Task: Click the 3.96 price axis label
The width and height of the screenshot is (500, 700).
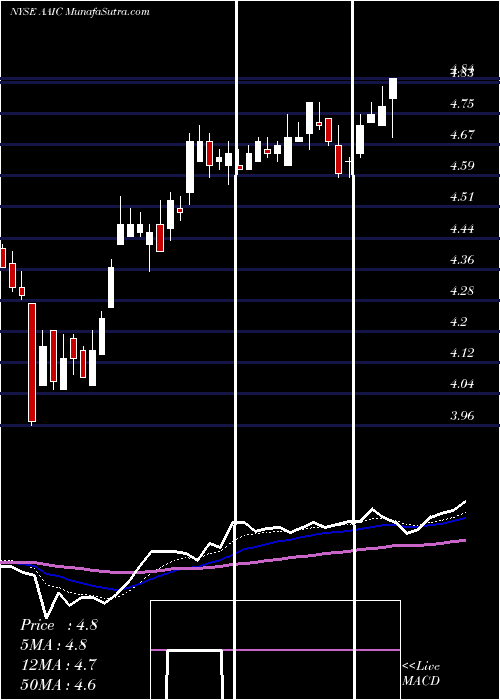Action: 462,416
